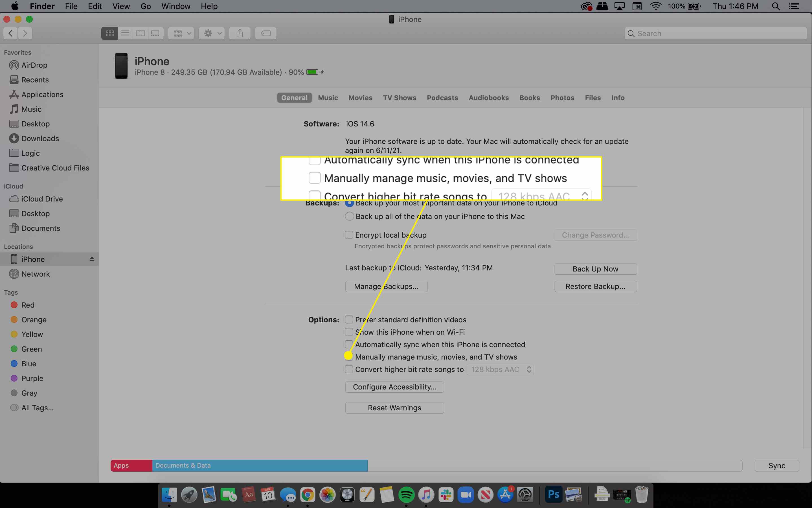Viewport: 812px width, 508px height.
Task: Click the Back navigation arrow in Finder toolbar
Action: click(x=10, y=33)
